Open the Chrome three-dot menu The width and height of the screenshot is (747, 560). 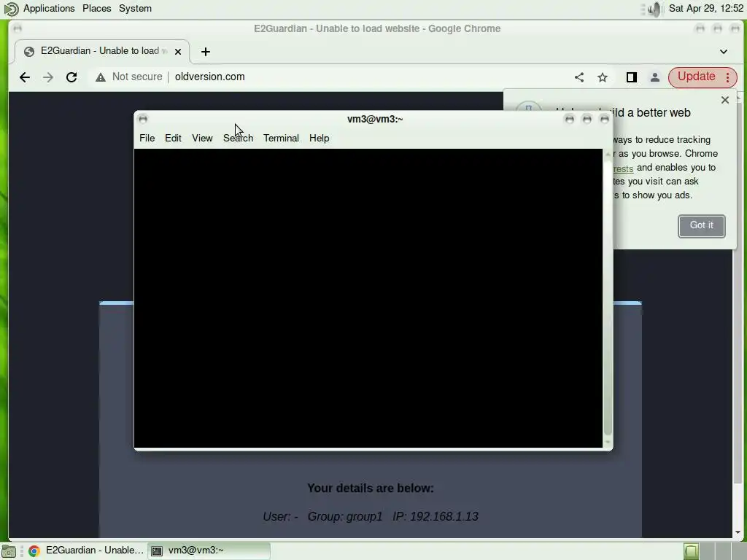727,77
